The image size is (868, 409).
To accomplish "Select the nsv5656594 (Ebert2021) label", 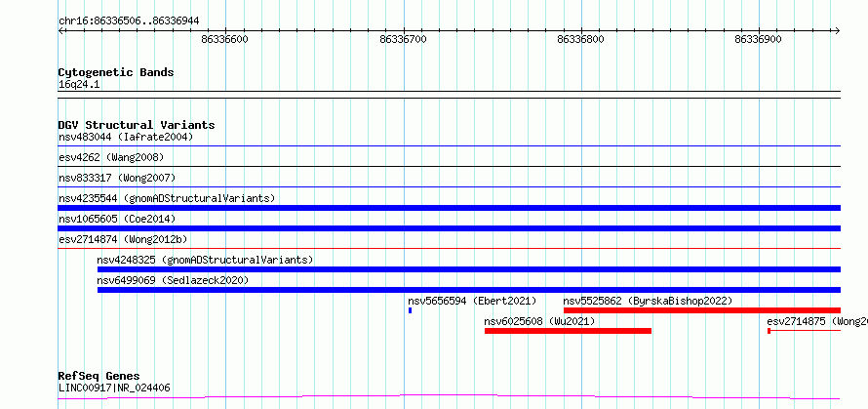I will coord(472,301).
